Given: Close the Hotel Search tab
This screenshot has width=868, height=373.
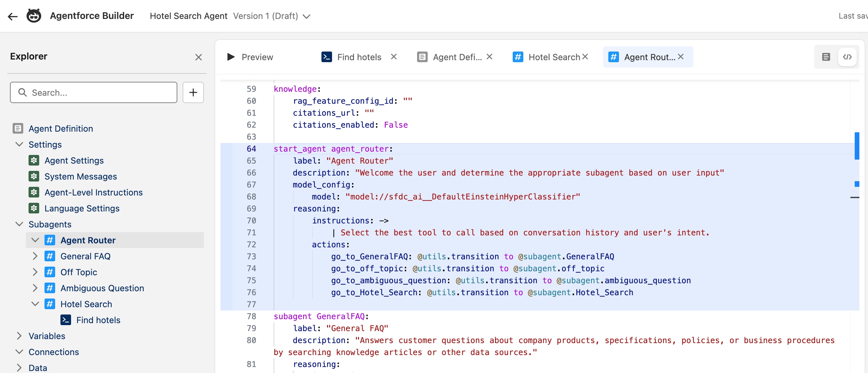Looking at the screenshot, I should coord(585,57).
